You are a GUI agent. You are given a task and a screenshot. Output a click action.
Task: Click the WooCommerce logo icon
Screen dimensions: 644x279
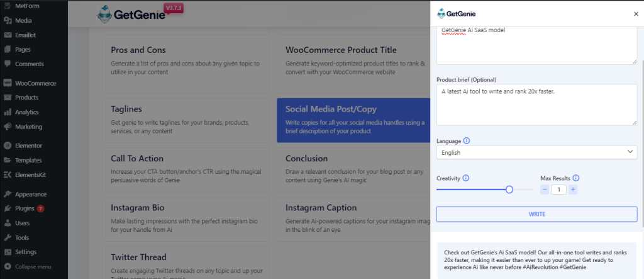pos(8,83)
